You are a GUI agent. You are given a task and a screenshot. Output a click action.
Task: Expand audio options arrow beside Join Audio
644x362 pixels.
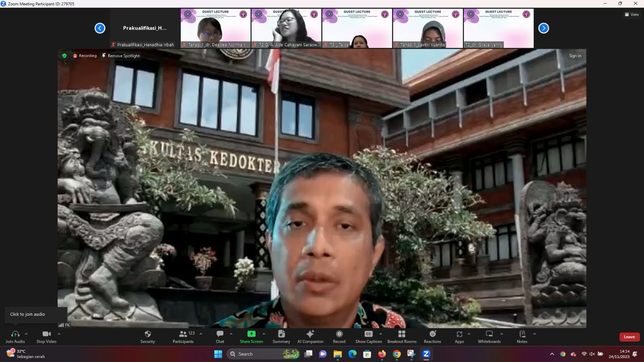(26, 334)
